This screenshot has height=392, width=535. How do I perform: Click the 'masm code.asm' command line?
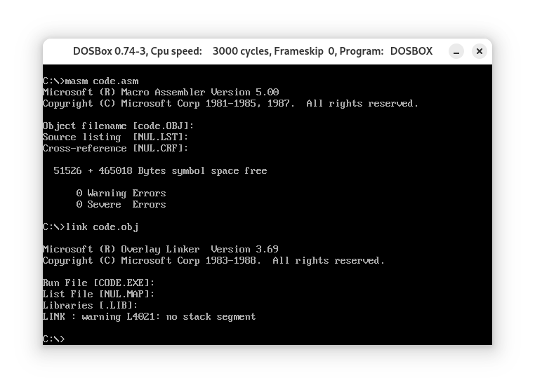[91, 81]
